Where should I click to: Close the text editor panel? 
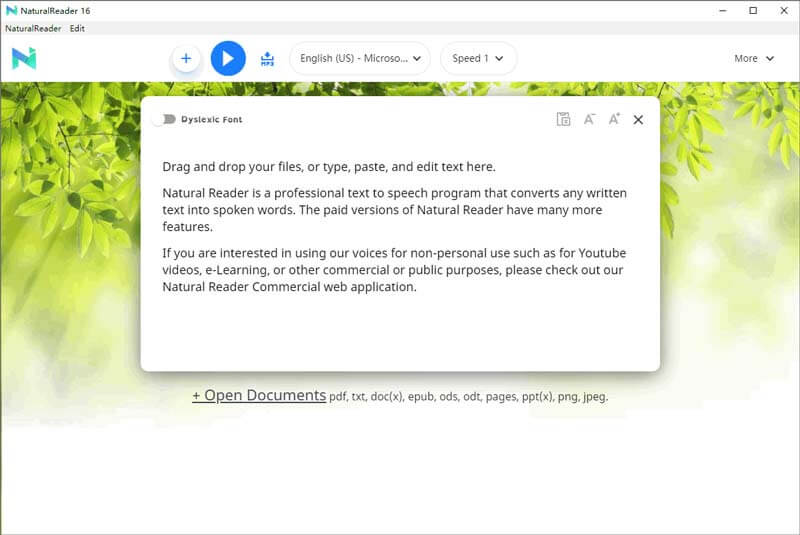(638, 120)
